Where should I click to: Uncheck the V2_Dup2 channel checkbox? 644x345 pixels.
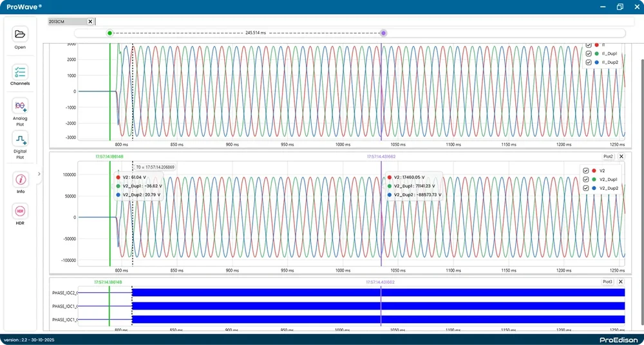587,188
